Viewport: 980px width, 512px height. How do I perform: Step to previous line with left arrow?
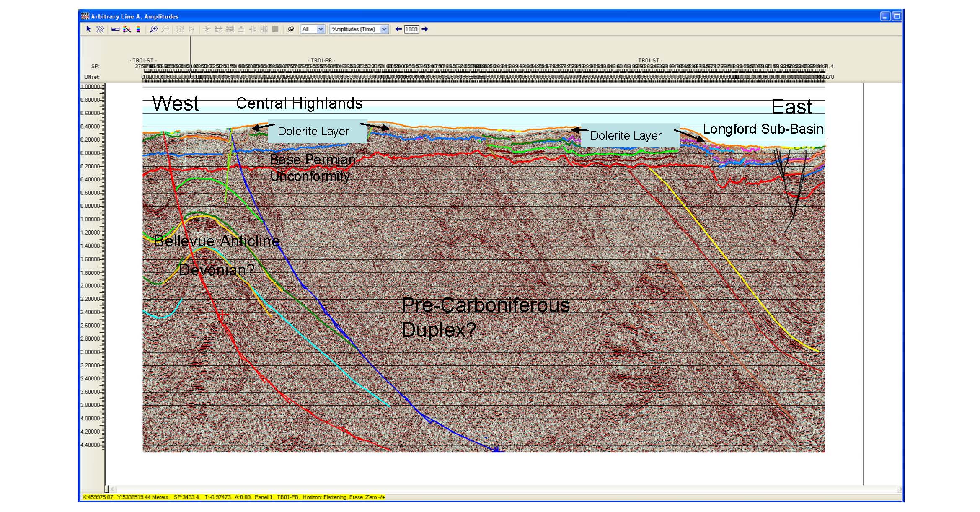pyautogui.click(x=398, y=29)
